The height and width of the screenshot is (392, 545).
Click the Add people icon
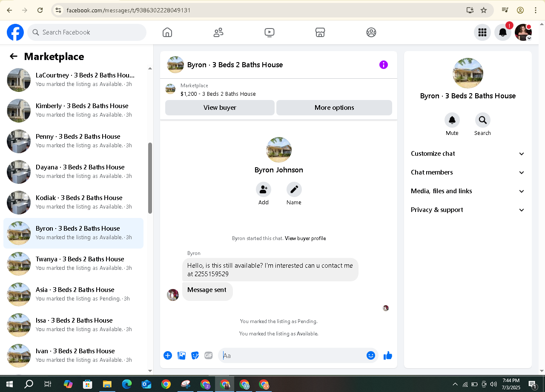click(x=264, y=189)
